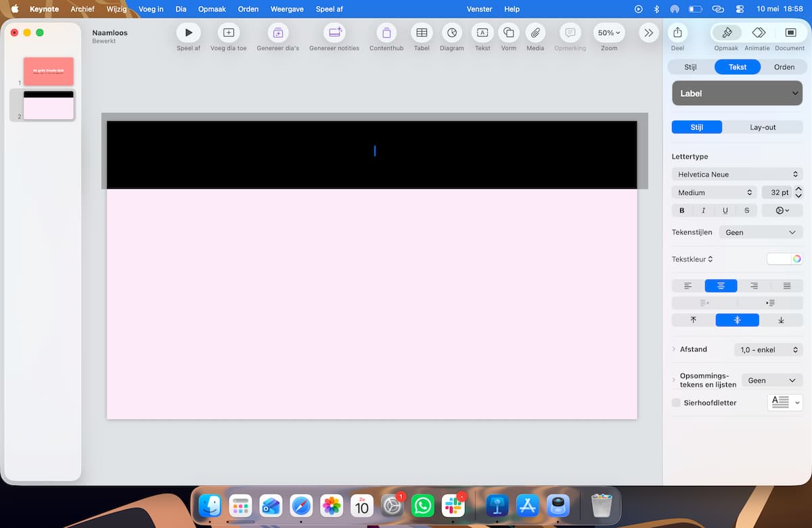
Task: Open Genereer dia's tool
Action: tap(277, 32)
